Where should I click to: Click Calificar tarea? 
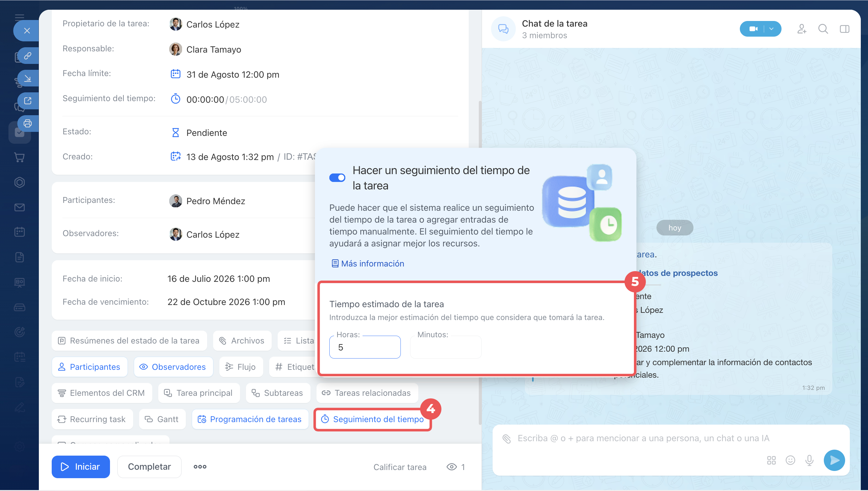tap(400, 467)
